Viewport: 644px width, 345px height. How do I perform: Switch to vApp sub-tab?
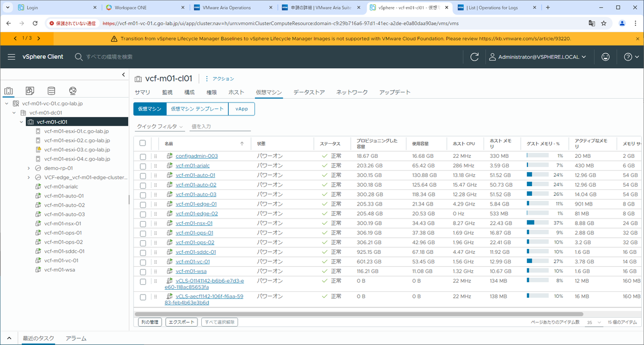[241, 109]
